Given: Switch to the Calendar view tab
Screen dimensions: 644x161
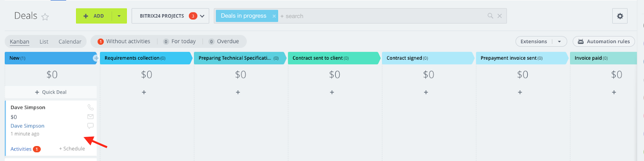Looking at the screenshot, I should click(x=70, y=42).
